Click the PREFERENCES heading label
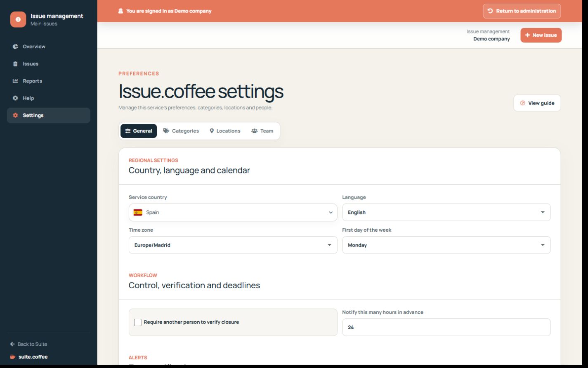Screen dimensions: 588x368 [139, 74]
